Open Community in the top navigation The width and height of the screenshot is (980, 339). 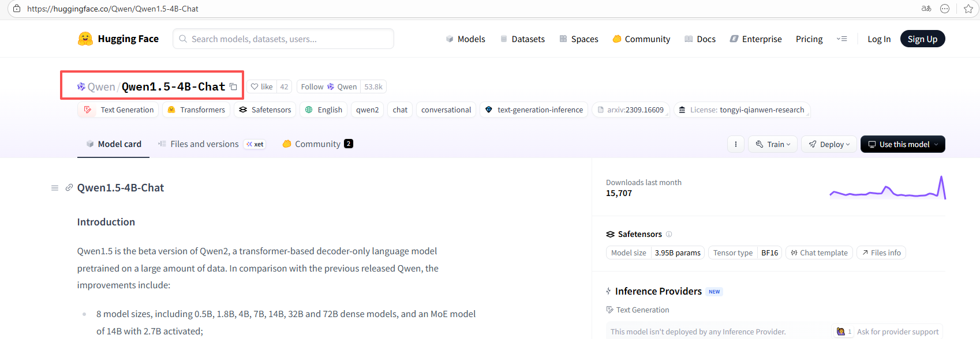pyautogui.click(x=641, y=39)
